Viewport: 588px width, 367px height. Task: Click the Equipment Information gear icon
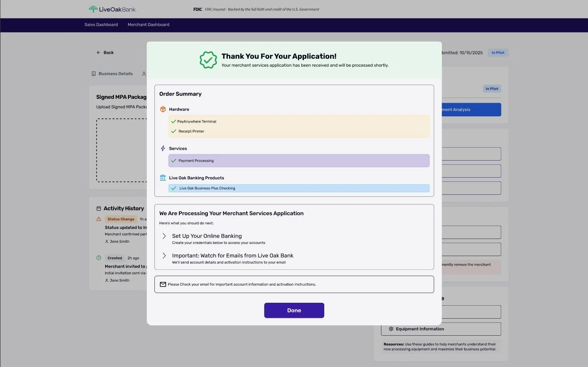click(391, 329)
